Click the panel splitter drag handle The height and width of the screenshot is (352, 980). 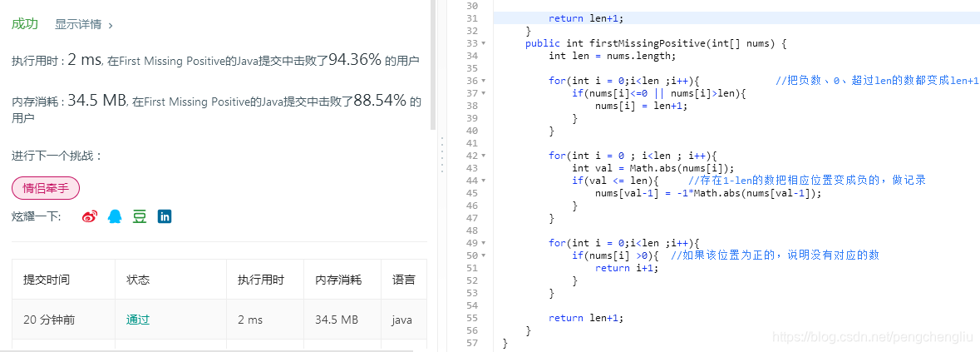(442, 155)
